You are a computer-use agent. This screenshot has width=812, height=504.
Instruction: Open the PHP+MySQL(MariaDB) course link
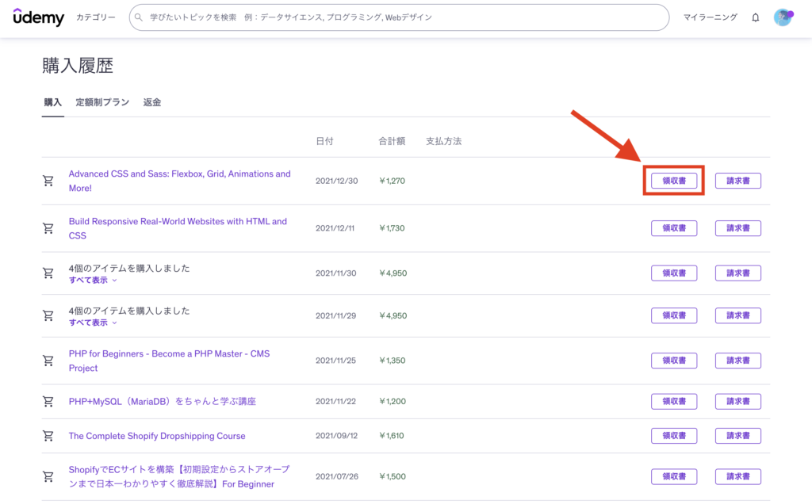click(162, 402)
